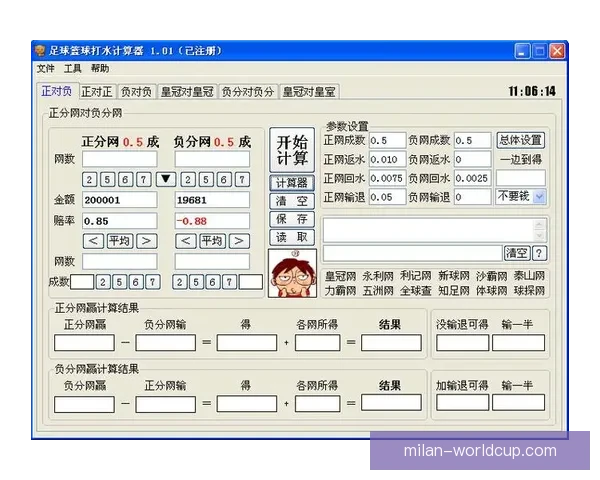
Task: Click the application icon in the title bar
Action: [40, 50]
